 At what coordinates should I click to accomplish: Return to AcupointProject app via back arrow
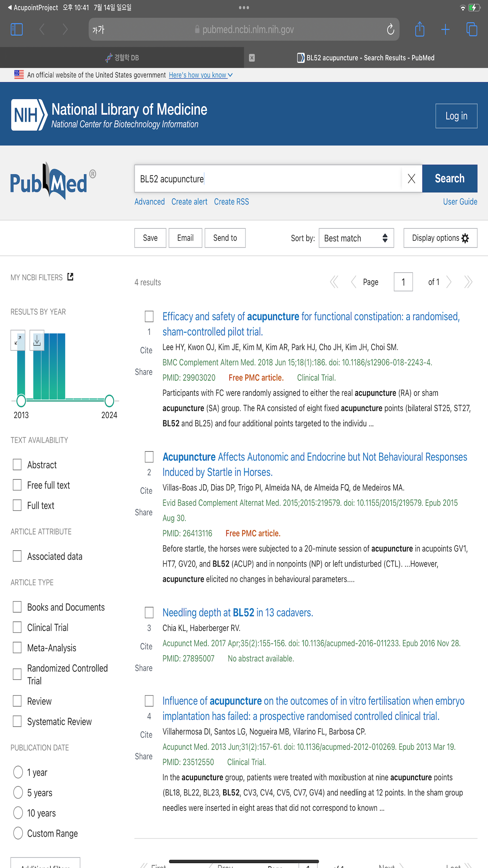tap(33, 7)
